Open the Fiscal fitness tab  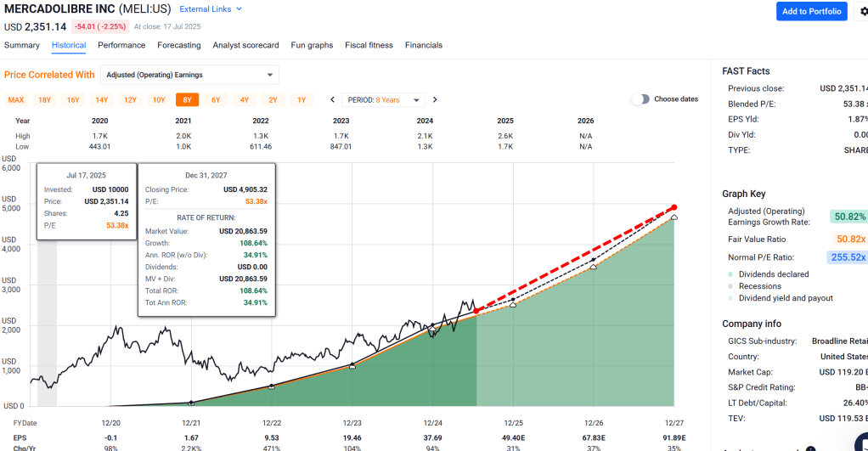click(369, 45)
